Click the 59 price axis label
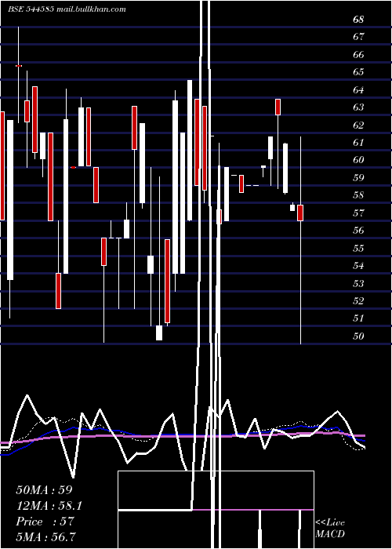392x549 pixels. [358, 177]
